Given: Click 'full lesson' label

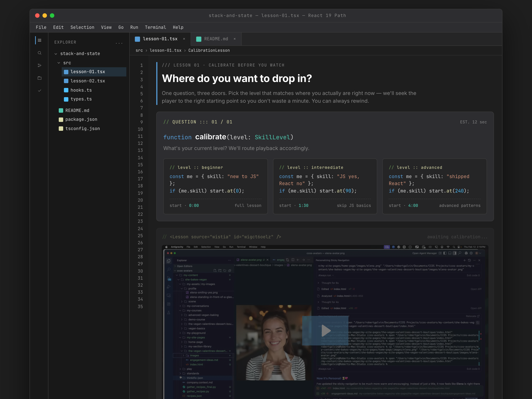Looking at the screenshot, I should pos(248,206).
